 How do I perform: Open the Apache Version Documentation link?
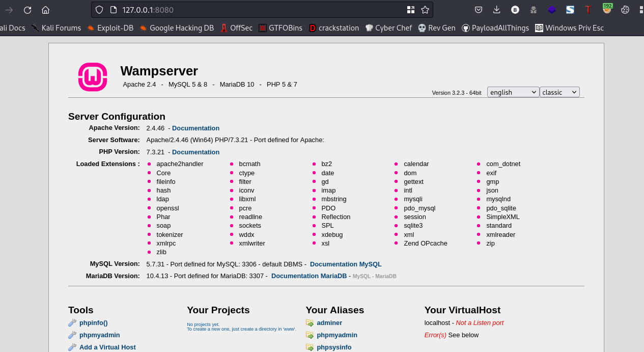coord(195,128)
